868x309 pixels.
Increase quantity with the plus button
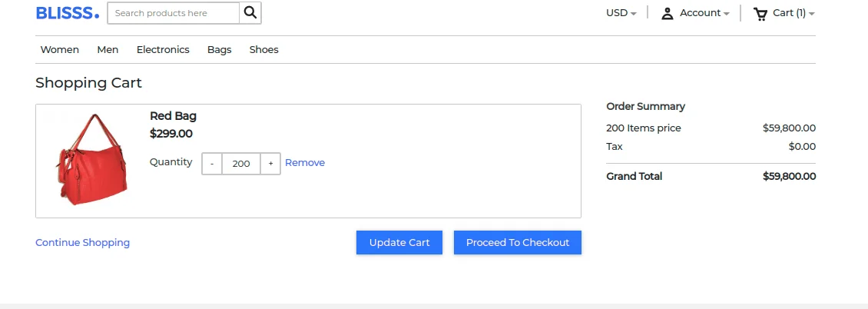point(270,164)
